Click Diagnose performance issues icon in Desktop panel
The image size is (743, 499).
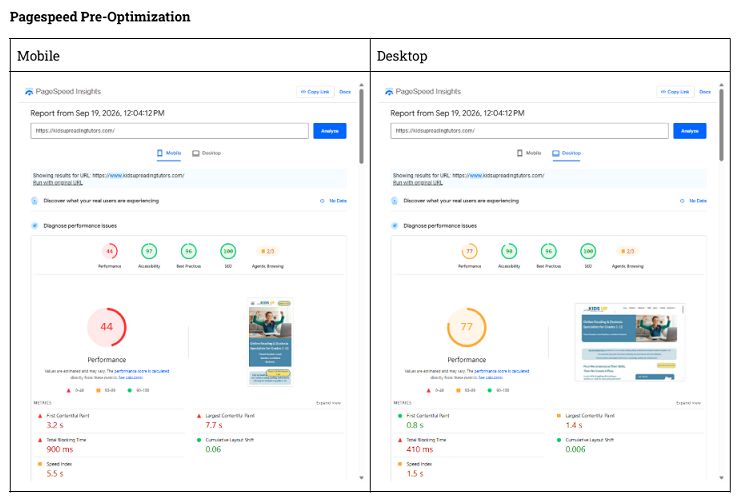pyautogui.click(x=394, y=226)
